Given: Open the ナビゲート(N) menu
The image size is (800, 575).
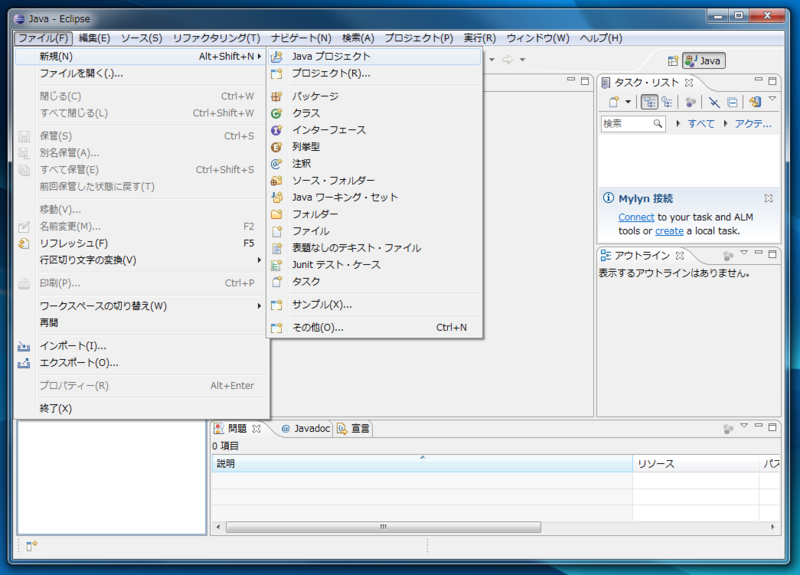Looking at the screenshot, I should [301, 38].
